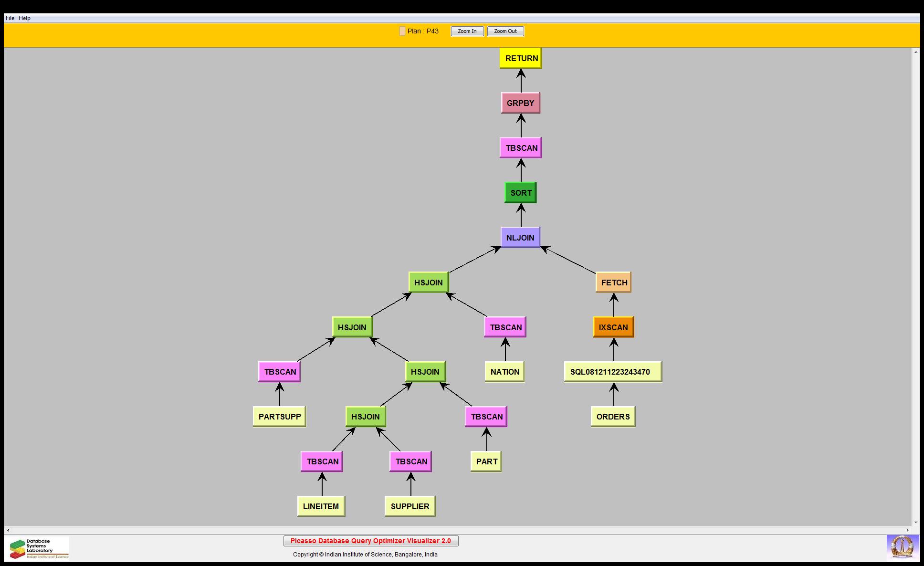Click the SQL081211223243470 index node
Screen dimensions: 924x566
point(612,372)
